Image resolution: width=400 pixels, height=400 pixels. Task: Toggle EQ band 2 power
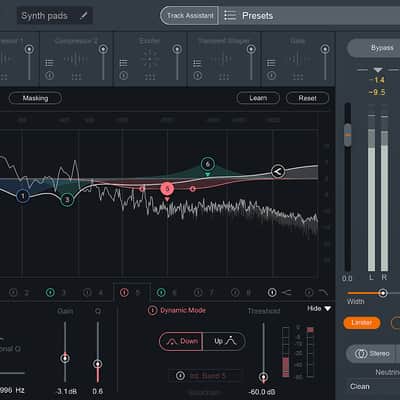pyautogui.click(x=13, y=293)
